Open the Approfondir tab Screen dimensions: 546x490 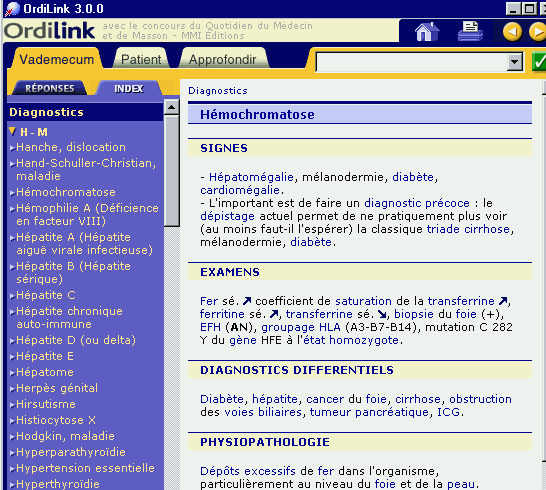[223, 59]
